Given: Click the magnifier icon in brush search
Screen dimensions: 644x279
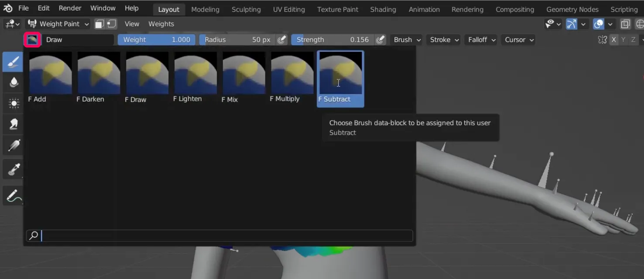Looking at the screenshot, I should pos(34,236).
